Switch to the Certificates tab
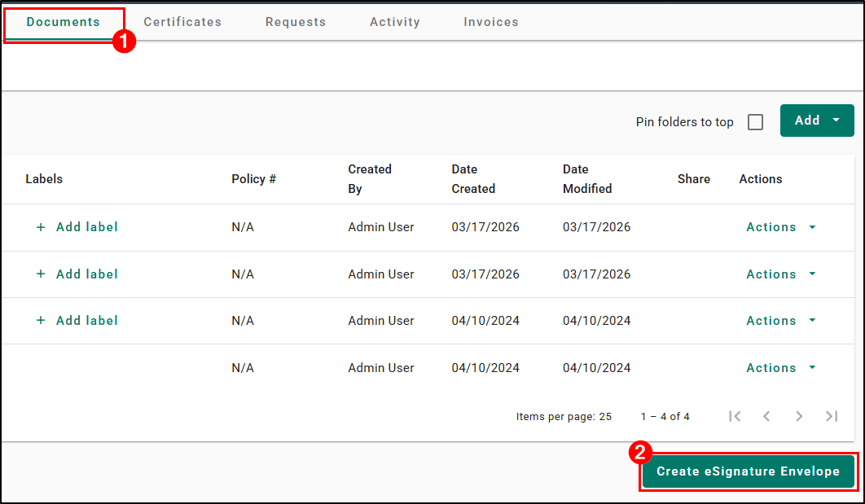This screenshot has height=504, width=865. pyautogui.click(x=182, y=22)
